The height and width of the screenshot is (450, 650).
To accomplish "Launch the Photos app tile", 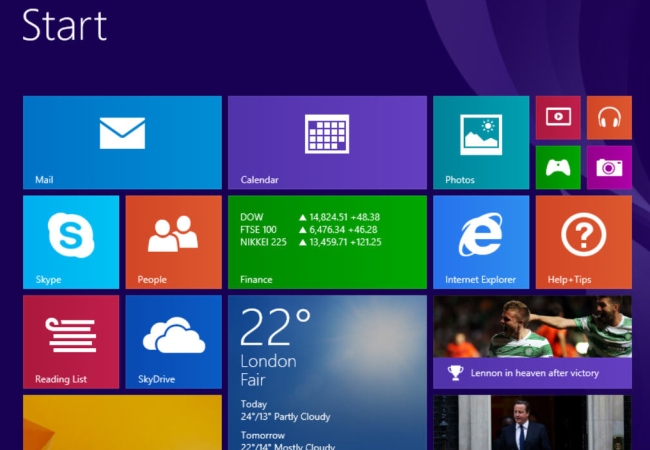I will coord(481,143).
